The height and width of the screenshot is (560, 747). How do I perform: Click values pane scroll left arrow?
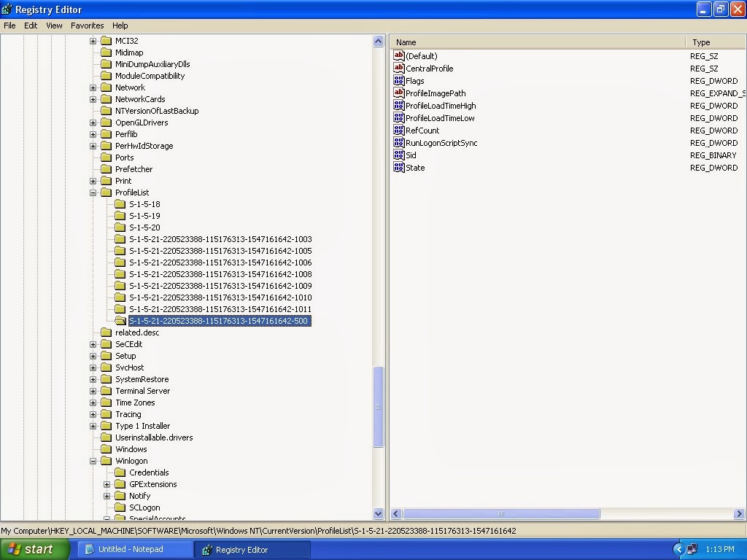[x=396, y=514]
